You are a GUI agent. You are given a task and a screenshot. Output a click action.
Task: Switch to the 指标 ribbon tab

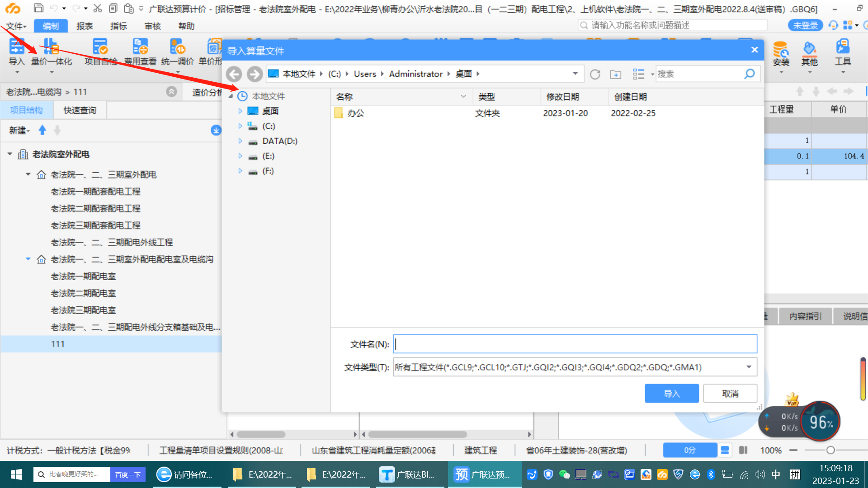click(x=118, y=26)
